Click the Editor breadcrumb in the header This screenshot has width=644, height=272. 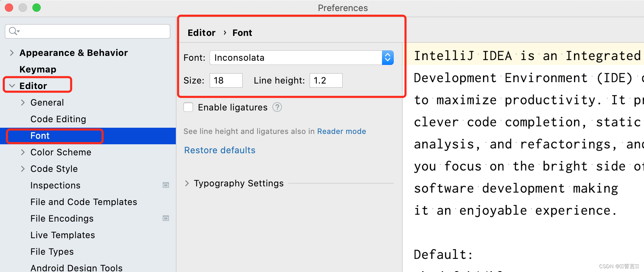tap(202, 33)
